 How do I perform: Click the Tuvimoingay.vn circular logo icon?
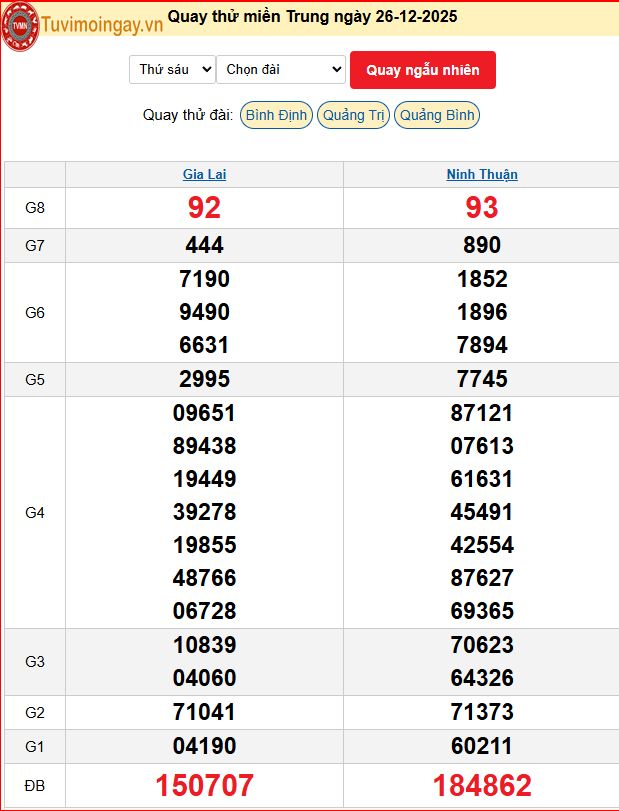pos(20,27)
